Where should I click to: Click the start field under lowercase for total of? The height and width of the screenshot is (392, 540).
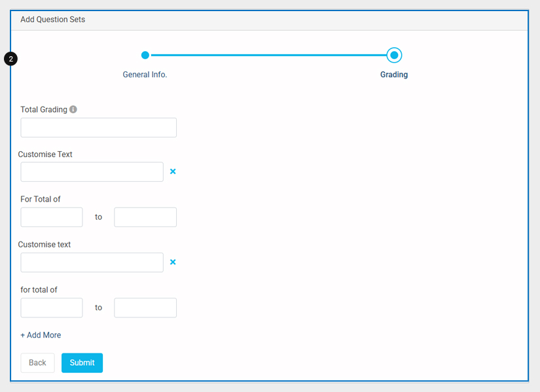point(52,308)
